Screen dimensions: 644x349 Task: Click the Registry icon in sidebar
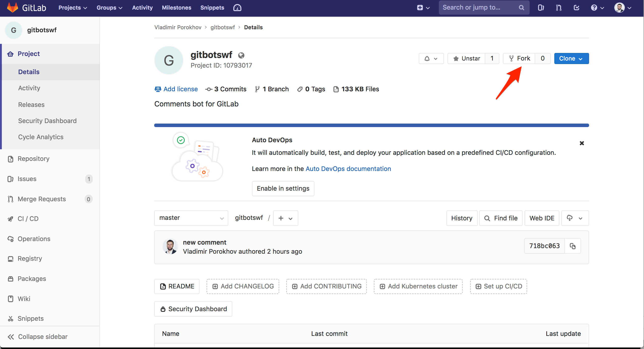11,258
